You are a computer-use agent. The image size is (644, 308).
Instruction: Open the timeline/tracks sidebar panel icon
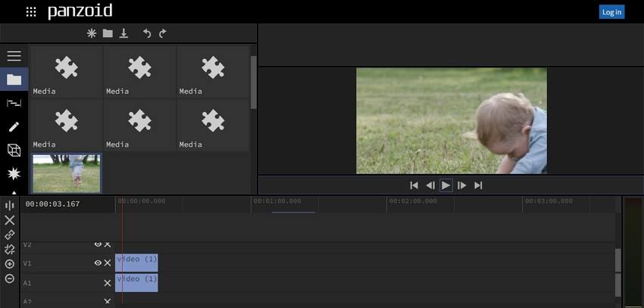14,103
